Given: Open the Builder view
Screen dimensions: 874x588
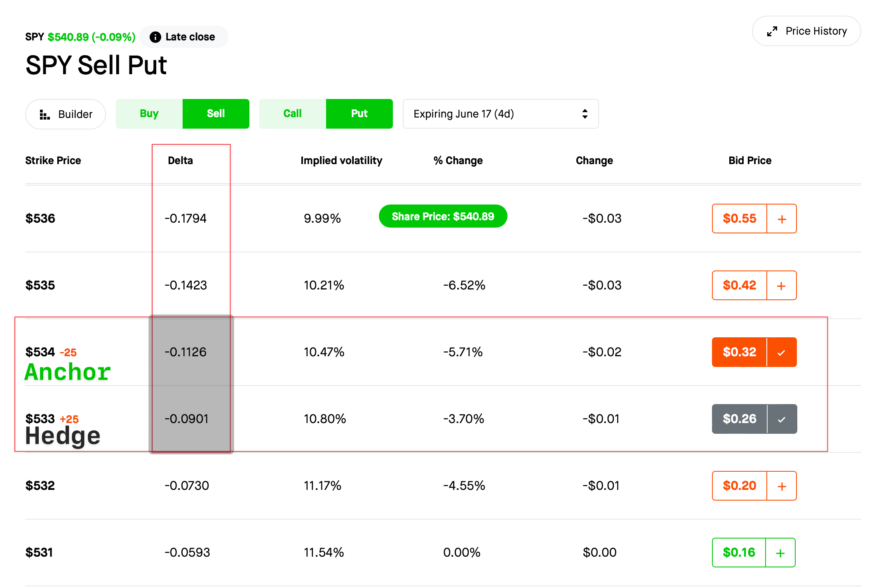Looking at the screenshot, I should [66, 114].
